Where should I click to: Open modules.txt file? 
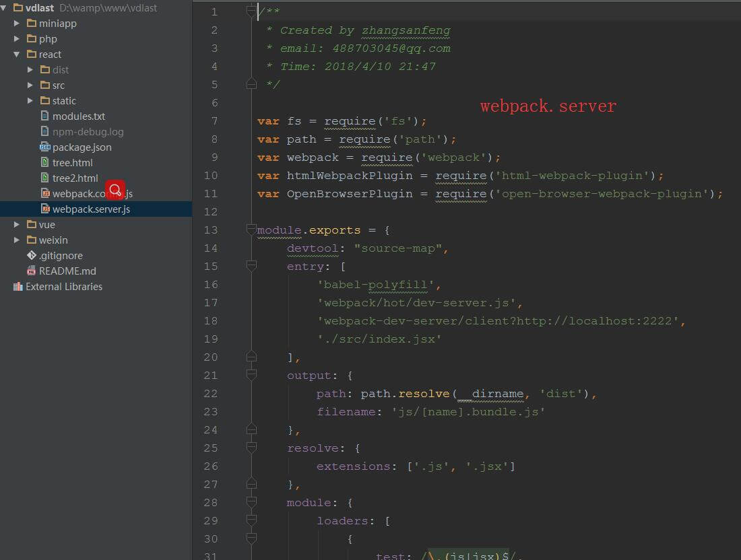[78, 116]
